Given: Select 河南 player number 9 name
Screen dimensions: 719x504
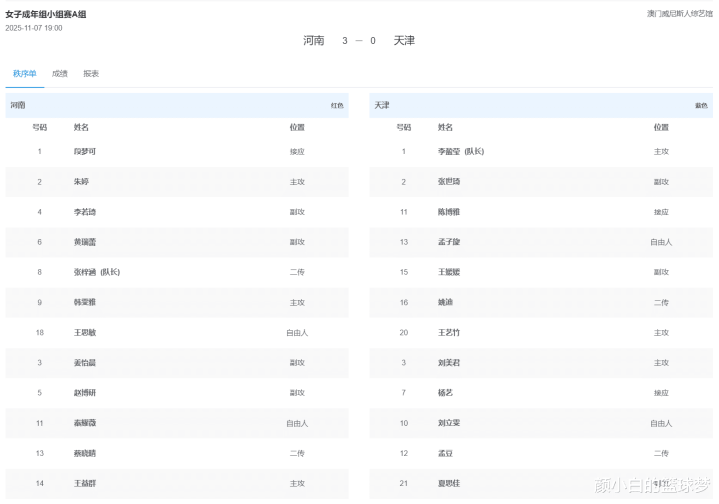Looking at the screenshot, I should point(85,302).
